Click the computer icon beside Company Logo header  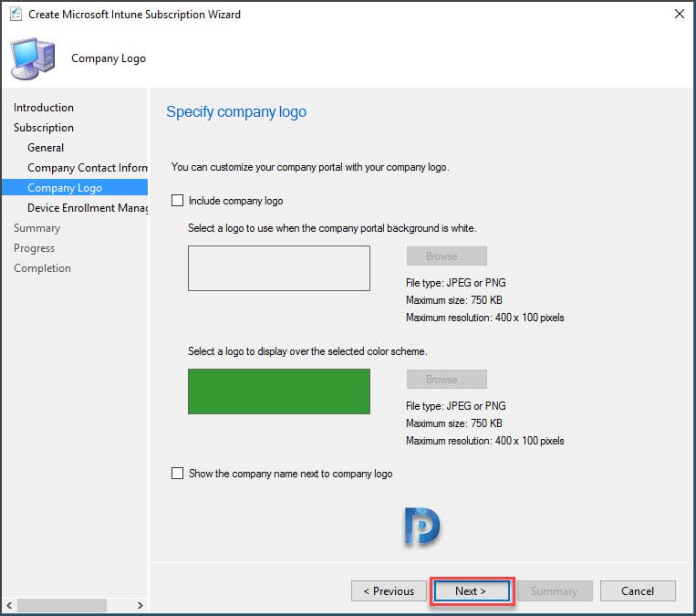[x=33, y=58]
